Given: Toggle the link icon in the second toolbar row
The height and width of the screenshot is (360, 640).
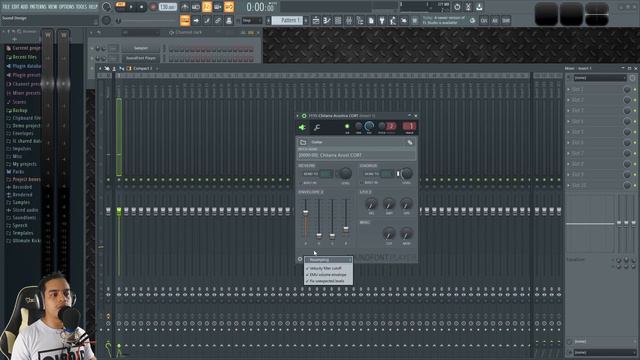Looking at the screenshot, I should coord(218,20).
